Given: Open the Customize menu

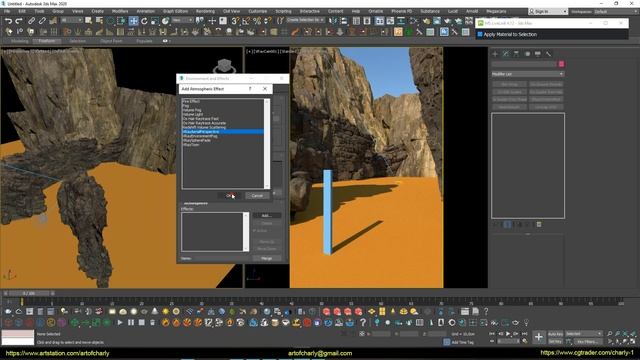Looking at the screenshot, I should click(258, 11).
